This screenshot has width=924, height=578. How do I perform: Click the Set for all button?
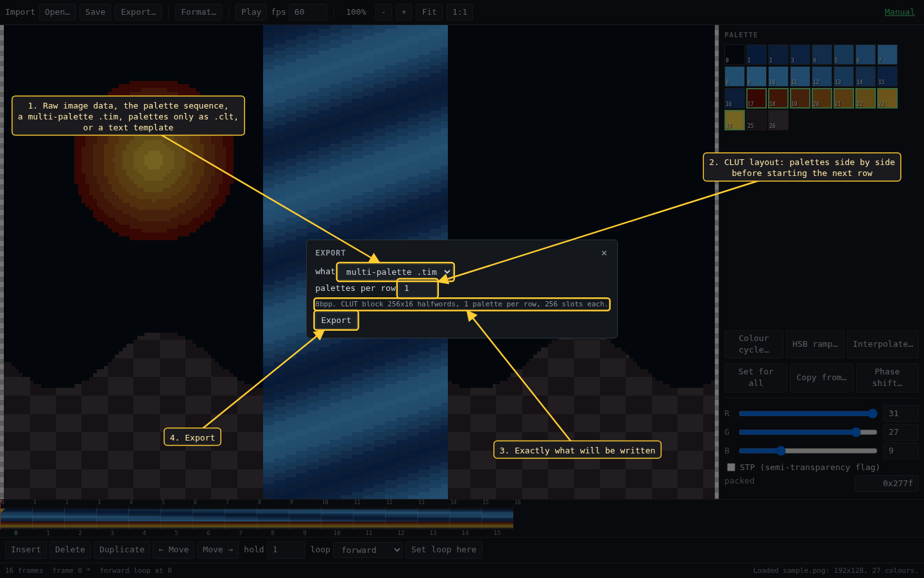click(x=756, y=378)
